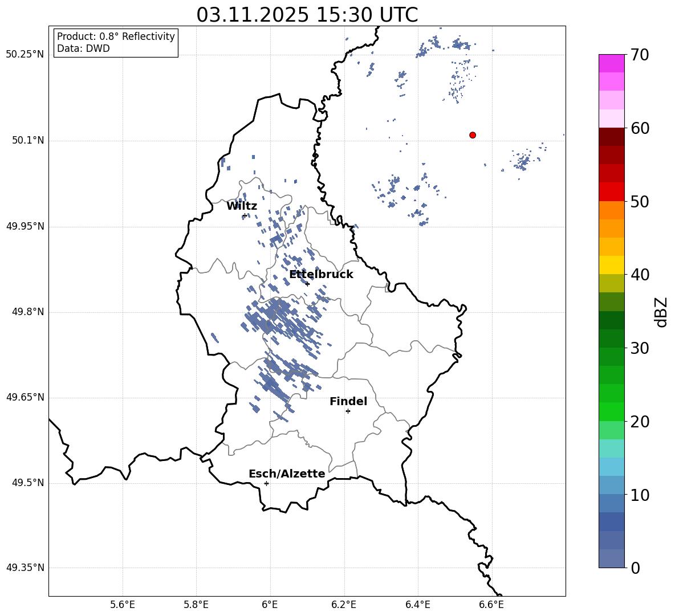
Task: Click the 30 tick on the colorbar
Action: pos(640,348)
